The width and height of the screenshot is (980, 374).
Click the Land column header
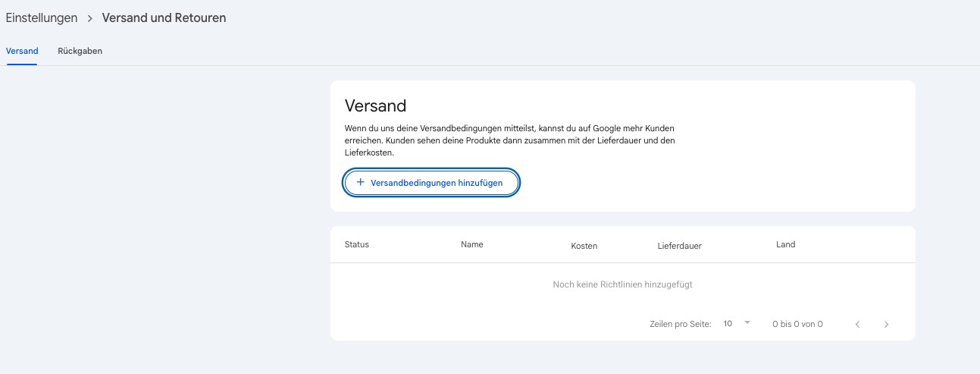coord(785,244)
